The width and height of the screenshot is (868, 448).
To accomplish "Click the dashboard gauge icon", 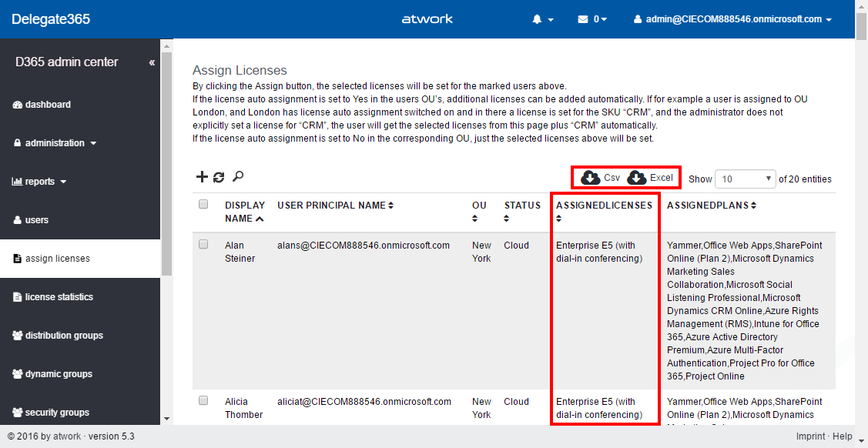I will (x=17, y=105).
